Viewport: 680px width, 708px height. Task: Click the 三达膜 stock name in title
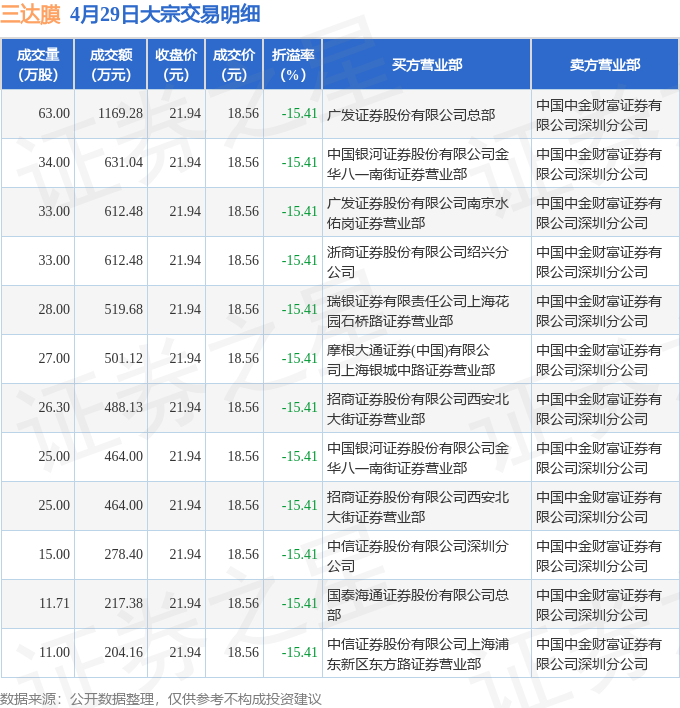pyautogui.click(x=32, y=15)
